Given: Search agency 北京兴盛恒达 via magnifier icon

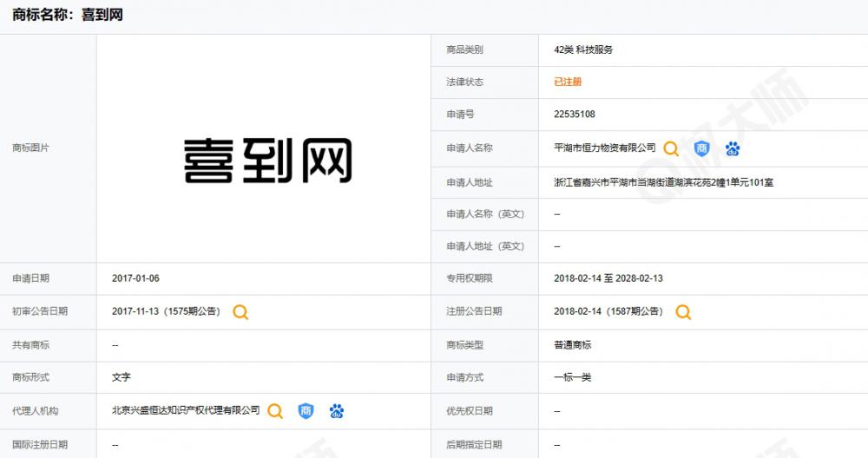Looking at the screenshot, I should point(275,411).
